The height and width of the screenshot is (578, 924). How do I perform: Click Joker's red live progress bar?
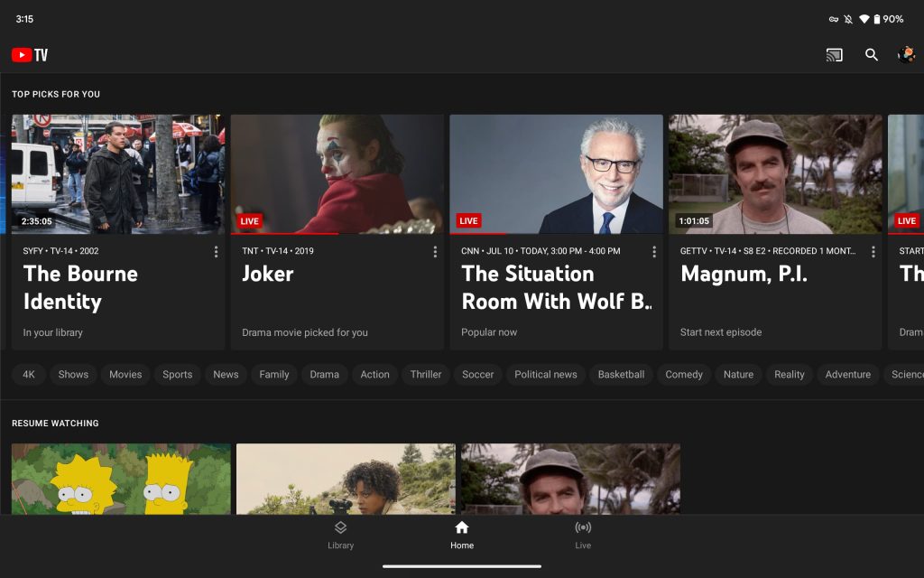[284, 234]
